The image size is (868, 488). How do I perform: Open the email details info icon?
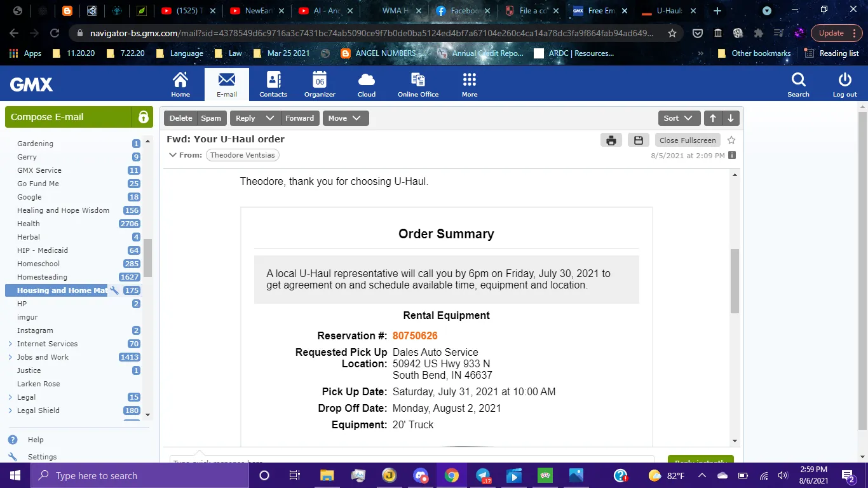[732, 156]
